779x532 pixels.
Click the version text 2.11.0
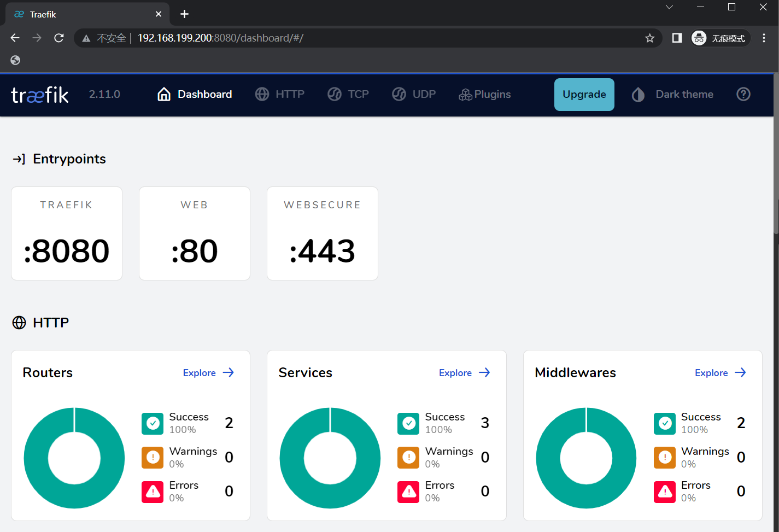point(104,95)
